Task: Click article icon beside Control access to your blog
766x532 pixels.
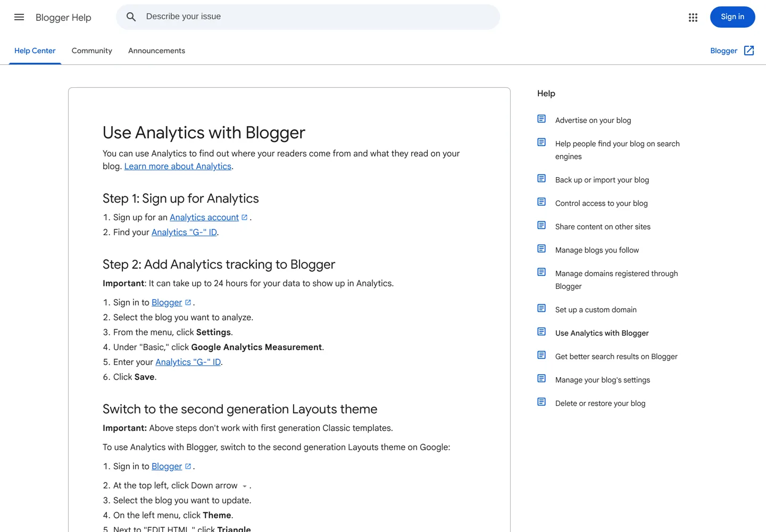Action: pos(542,202)
